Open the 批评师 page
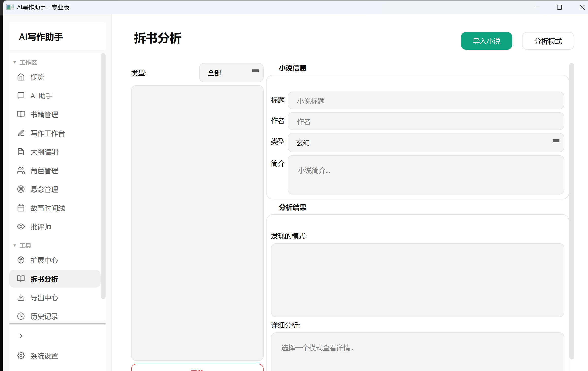Screen dimensions: 588x371 (55, 227)
